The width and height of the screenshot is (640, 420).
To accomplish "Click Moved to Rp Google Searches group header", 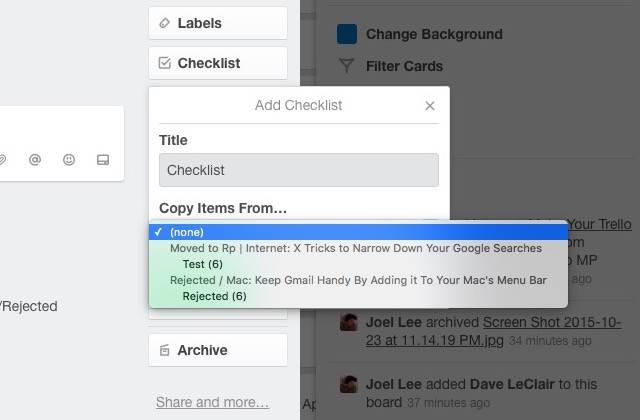I will click(x=356, y=248).
